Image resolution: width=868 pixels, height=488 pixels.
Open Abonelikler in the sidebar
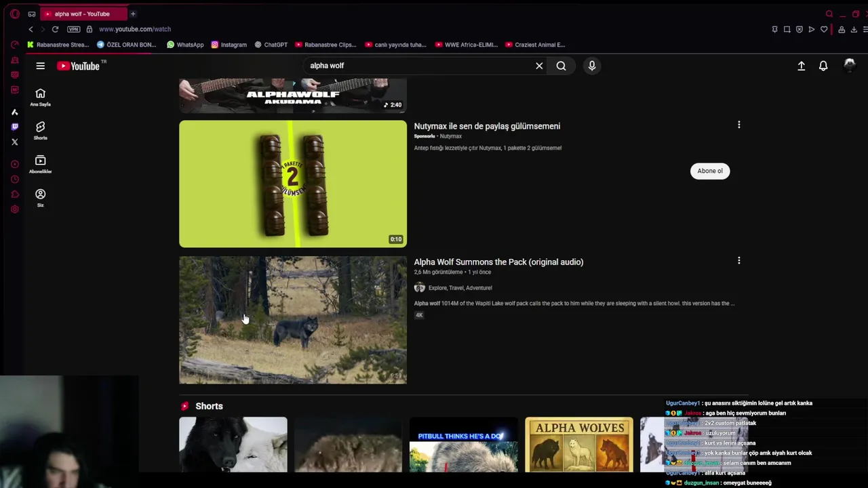coord(41,164)
